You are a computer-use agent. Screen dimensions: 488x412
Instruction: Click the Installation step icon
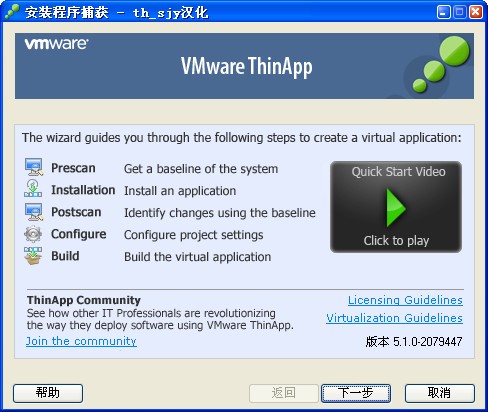[x=33, y=189]
